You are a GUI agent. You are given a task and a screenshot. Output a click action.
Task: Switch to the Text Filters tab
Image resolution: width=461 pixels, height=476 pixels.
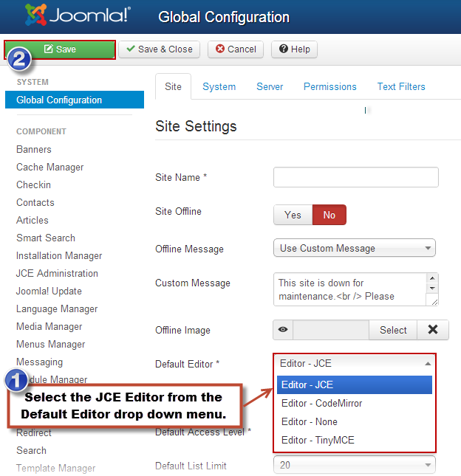401,87
